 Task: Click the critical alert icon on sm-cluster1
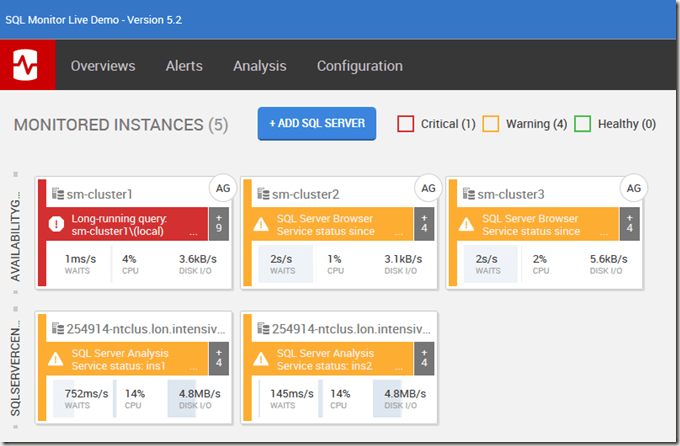click(x=56, y=224)
